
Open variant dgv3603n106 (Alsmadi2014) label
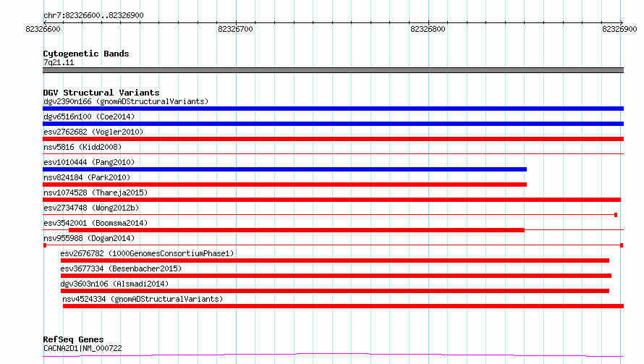[114, 284]
